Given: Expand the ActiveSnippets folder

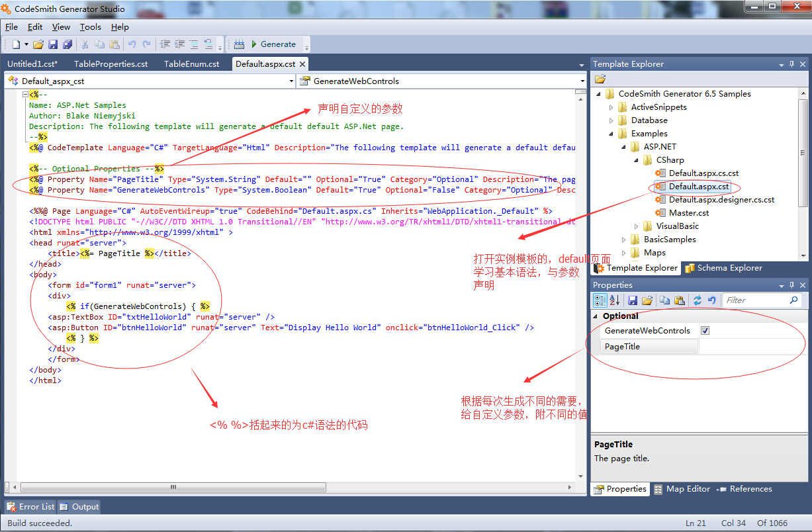Looking at the screenshot, I should click(611, 107).
